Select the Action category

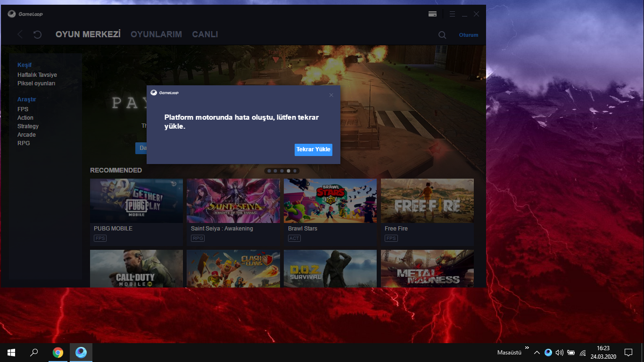tap(25, 118)
